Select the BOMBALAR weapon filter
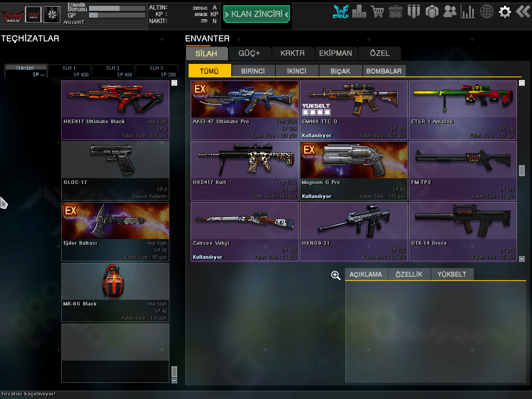Viewport: 532px width, 399px height. [x=384, y=71]
